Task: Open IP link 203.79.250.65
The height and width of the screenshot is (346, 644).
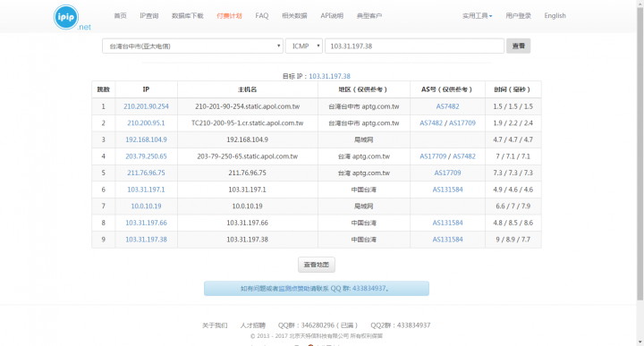Action: 146,156
